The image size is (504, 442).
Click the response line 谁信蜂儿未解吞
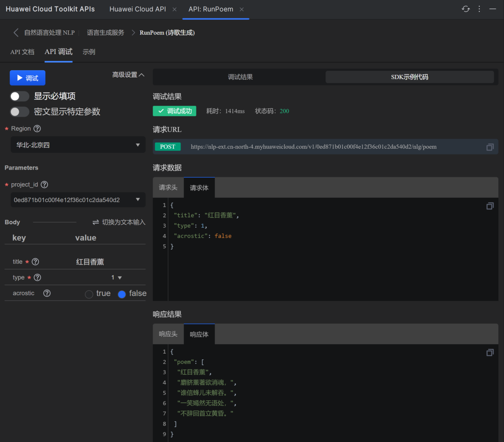(207, 393)
